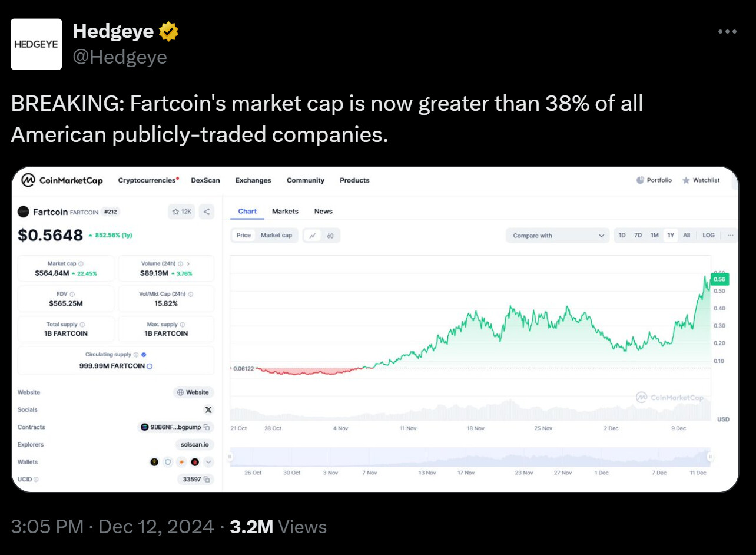Viewport: 756px width, 555px height.
Task: Open the tweet's three-dot more menu
Action: 727,32
